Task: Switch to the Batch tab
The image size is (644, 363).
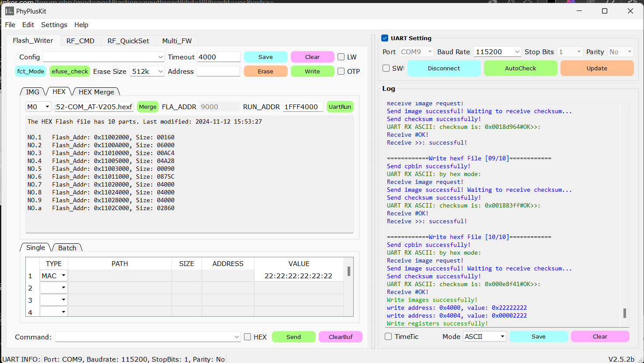Action: coord(67,248)
